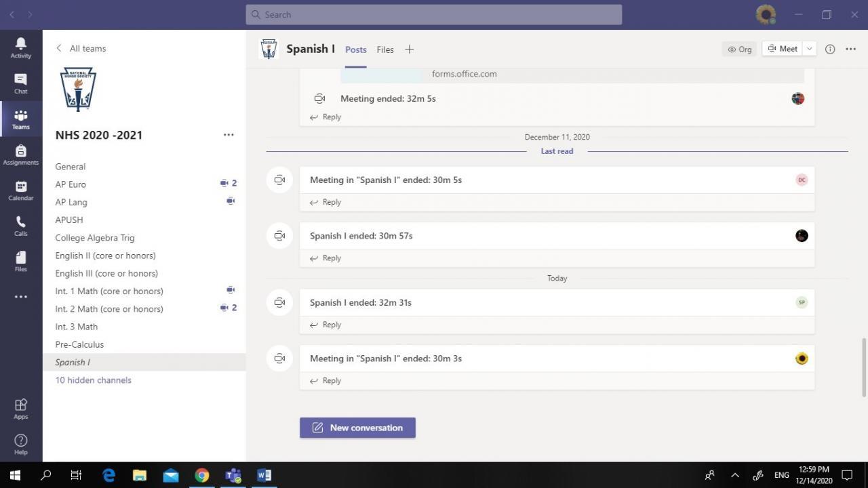Open Task View on the taskbar

click(76, 475)
